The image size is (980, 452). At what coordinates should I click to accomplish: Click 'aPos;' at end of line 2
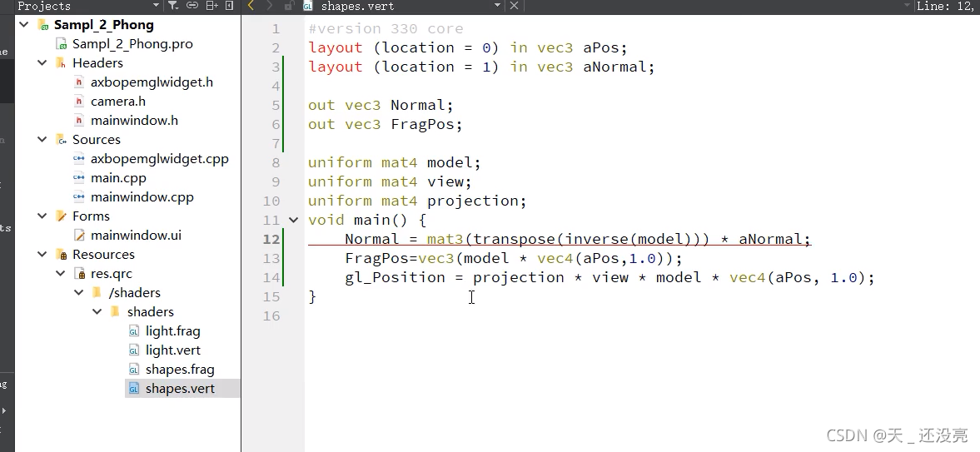[x=605, y=47]
